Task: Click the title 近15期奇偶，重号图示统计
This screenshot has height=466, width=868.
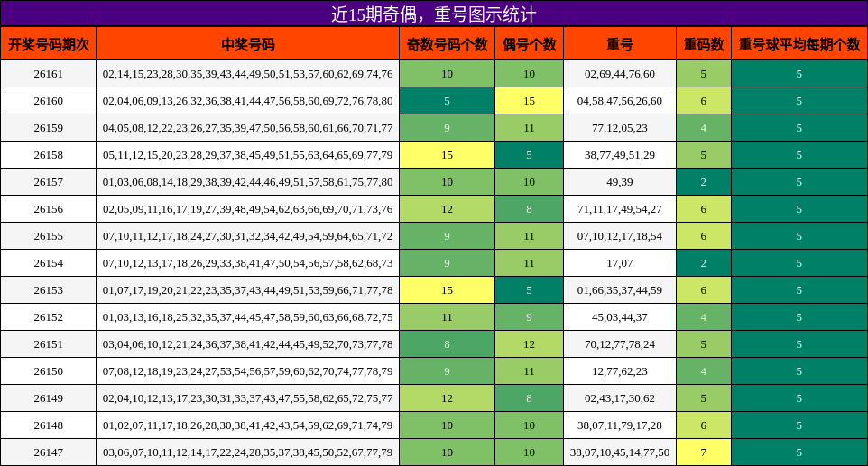Action: (433, 14)
